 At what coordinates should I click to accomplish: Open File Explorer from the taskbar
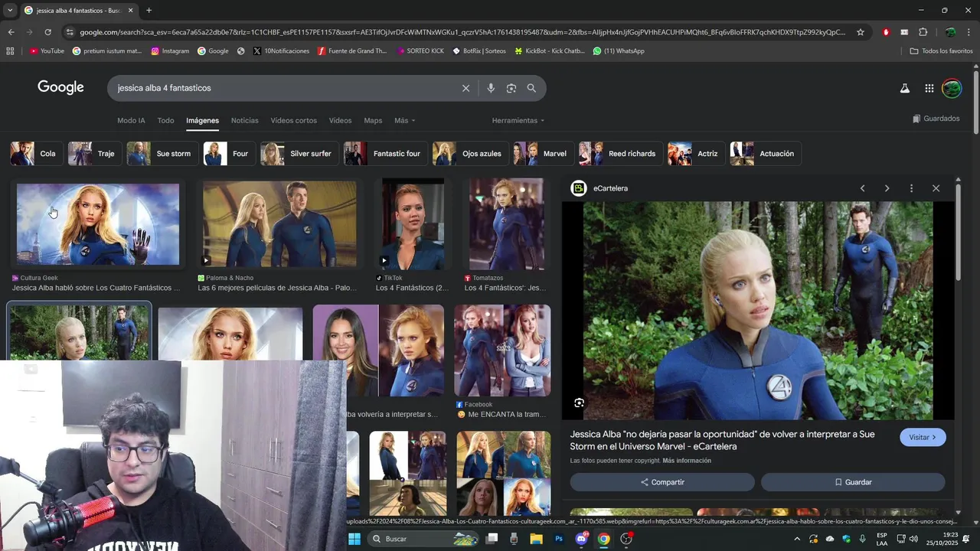537,539
